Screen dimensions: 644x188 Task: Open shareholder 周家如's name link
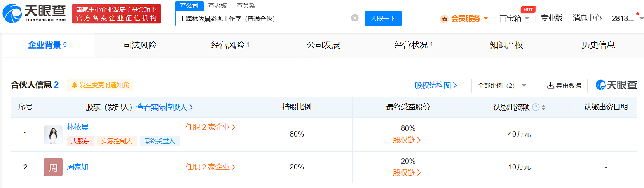point(78,167)
